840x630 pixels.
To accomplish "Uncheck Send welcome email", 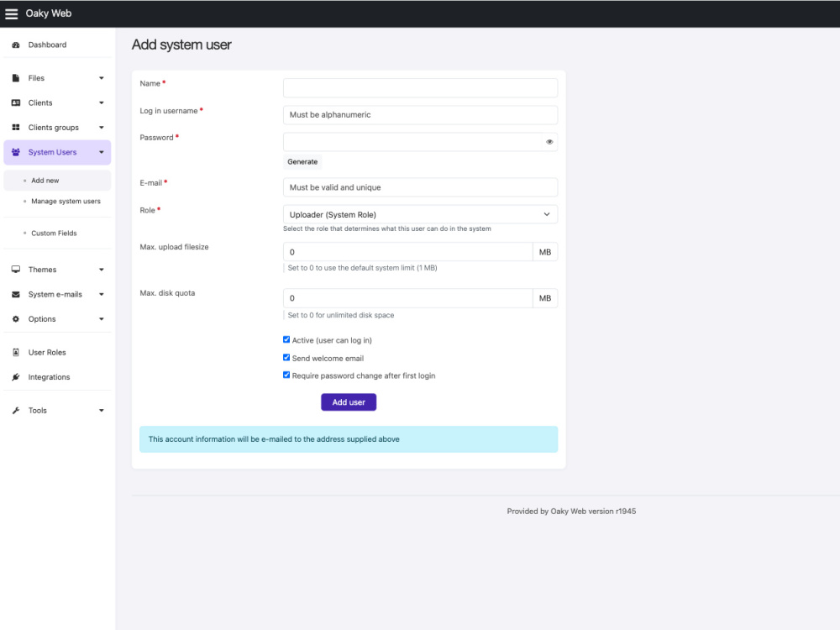I will coord(286,357).
